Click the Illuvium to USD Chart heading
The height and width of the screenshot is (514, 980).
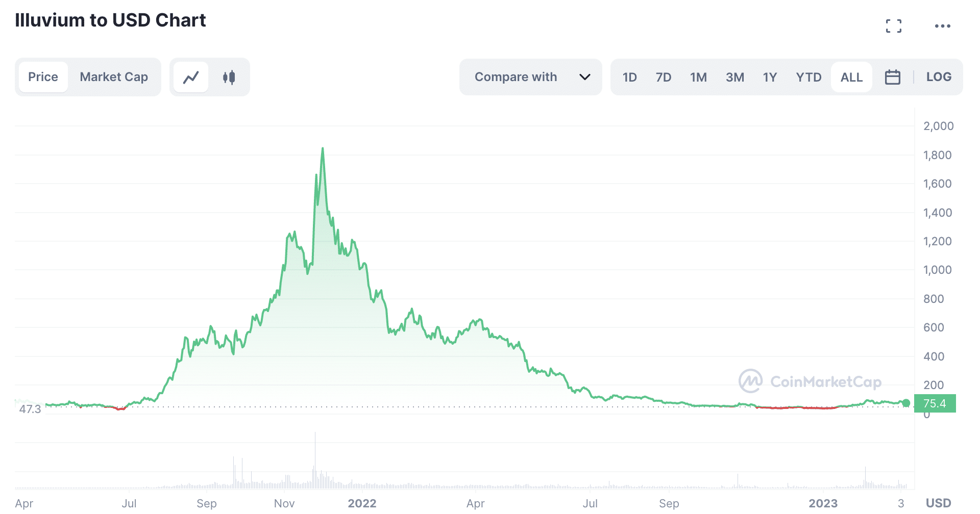pyautogui.click(x=110, y=20)
